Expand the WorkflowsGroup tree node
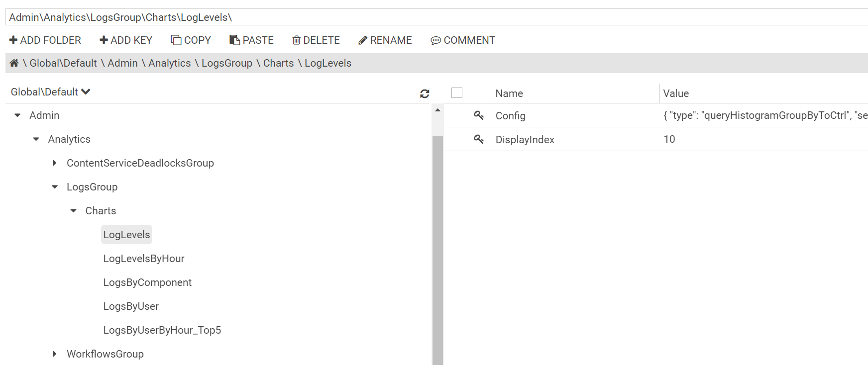The image size is (868, 365). click(55, 354)
